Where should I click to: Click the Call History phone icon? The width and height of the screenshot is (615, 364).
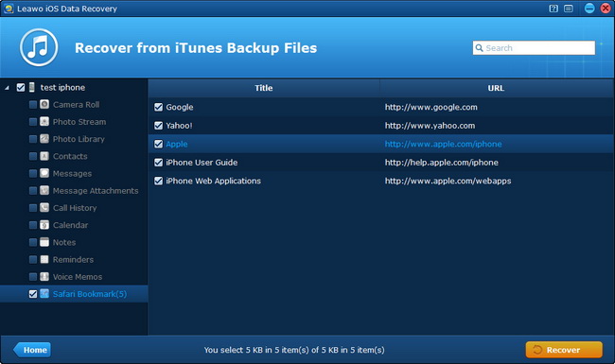tap(44, 208)
